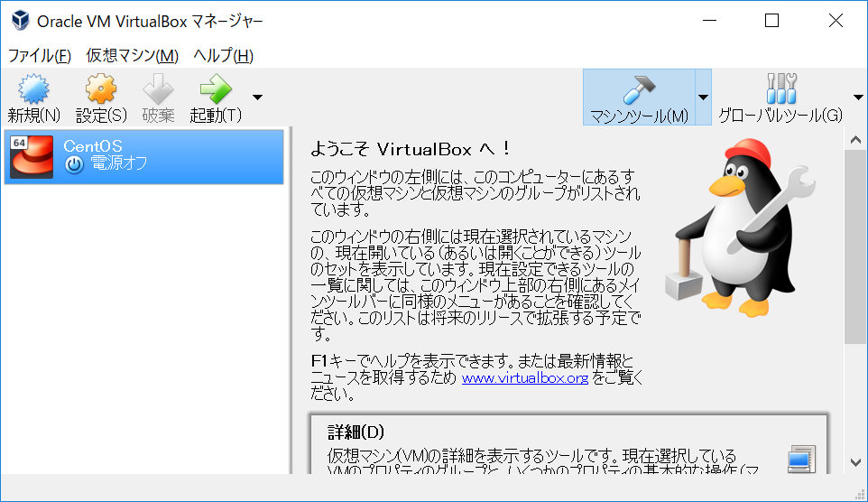This screenshot has height=502, width=868.
Task: Select グローバルツール(G) tools button
Action: point(780,98)
